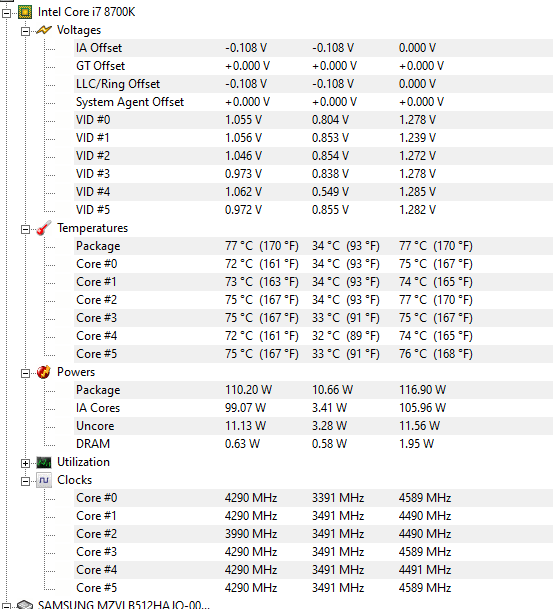Collapse the Clocks section

click(x=25, y=481)
